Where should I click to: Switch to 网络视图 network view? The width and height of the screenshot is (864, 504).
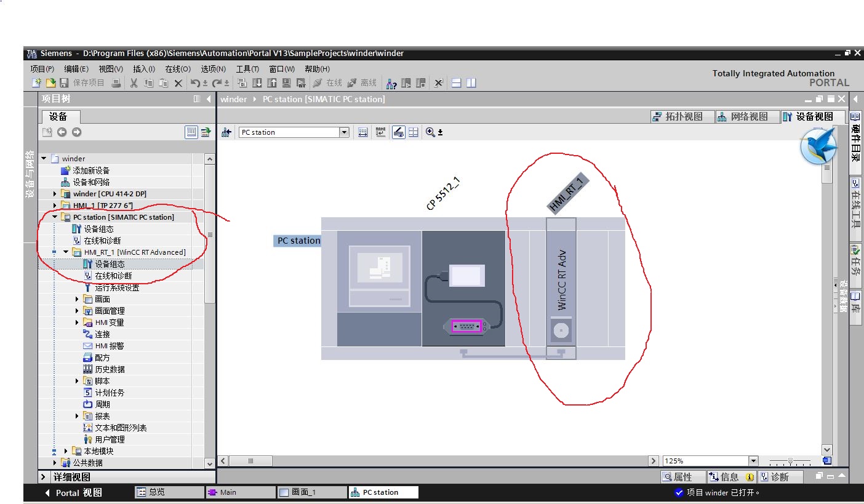coord(748,116)
